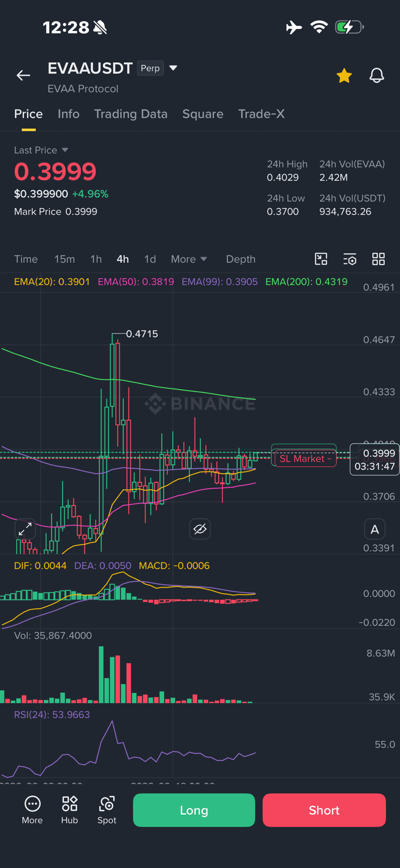Toggle chart overlays visibility eye icon
This screenshot has height=868, width=400.
point(200,529)
